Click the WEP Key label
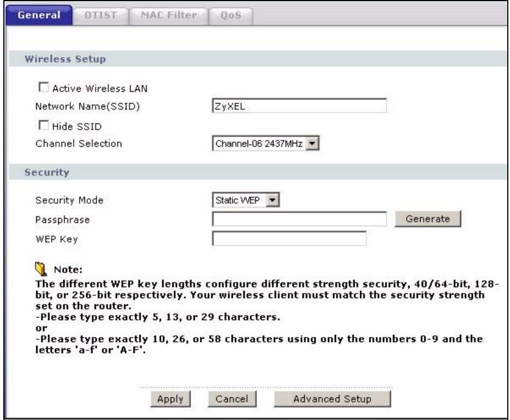This screenshot has height=420, width=510. pos(57,239)
